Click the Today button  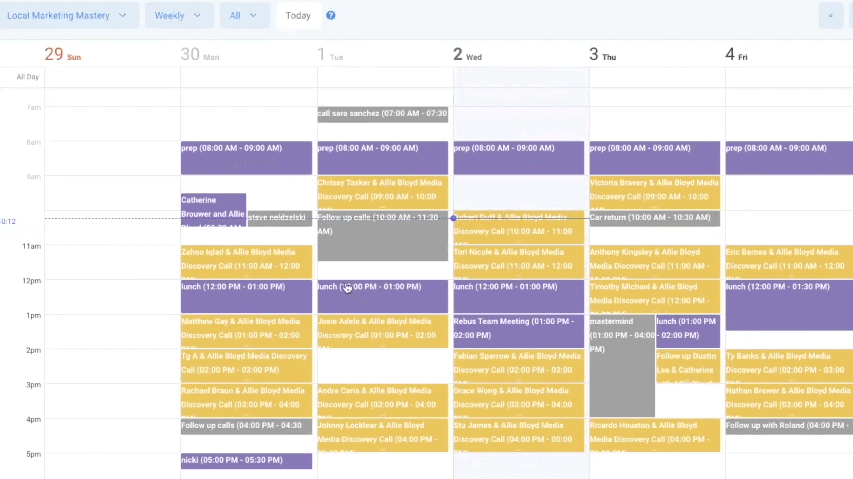pos(298,15)
